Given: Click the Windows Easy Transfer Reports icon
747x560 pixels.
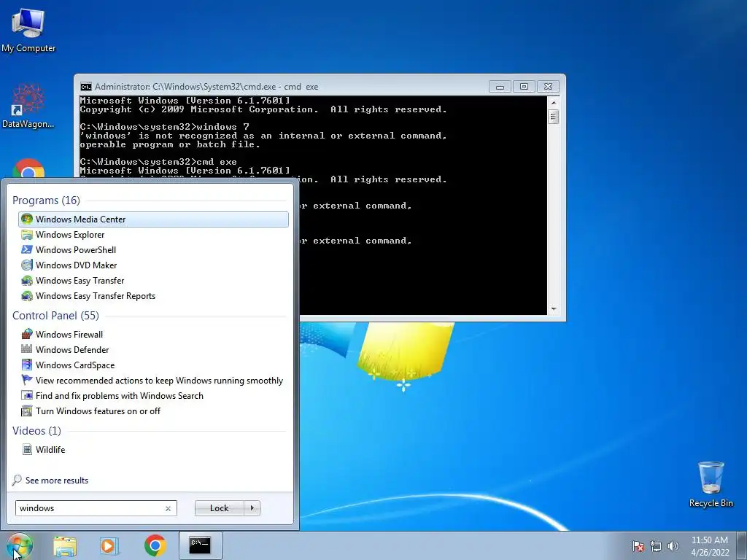Looking at the screenshot, I should point(27,296).
